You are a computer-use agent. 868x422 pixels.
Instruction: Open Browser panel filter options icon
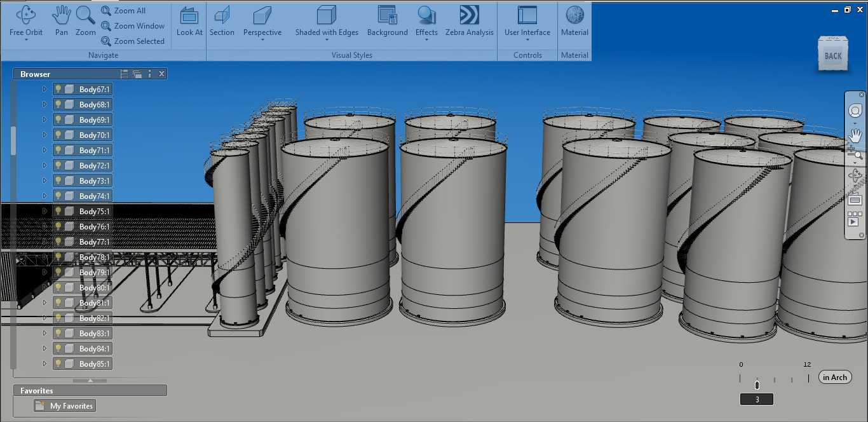125,74
